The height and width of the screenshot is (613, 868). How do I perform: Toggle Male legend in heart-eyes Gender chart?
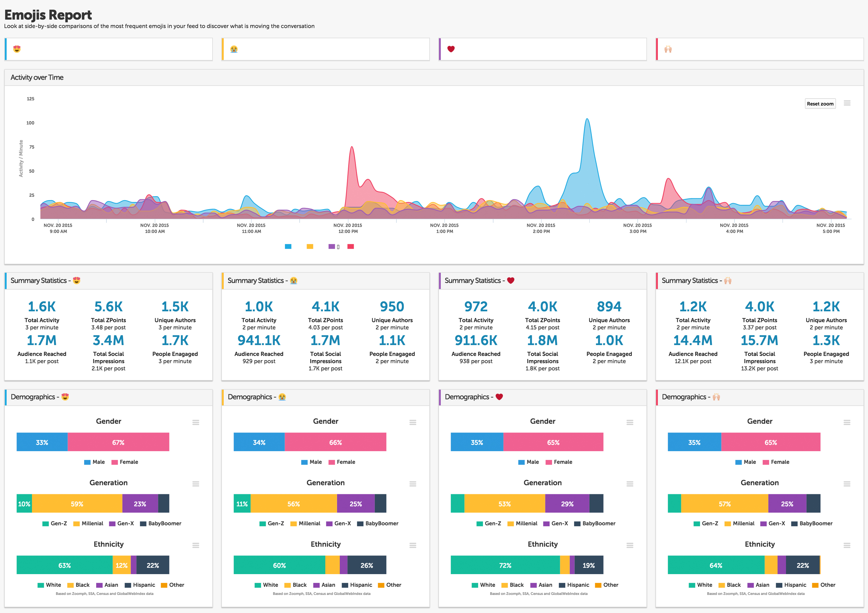(x=94, y=462)
